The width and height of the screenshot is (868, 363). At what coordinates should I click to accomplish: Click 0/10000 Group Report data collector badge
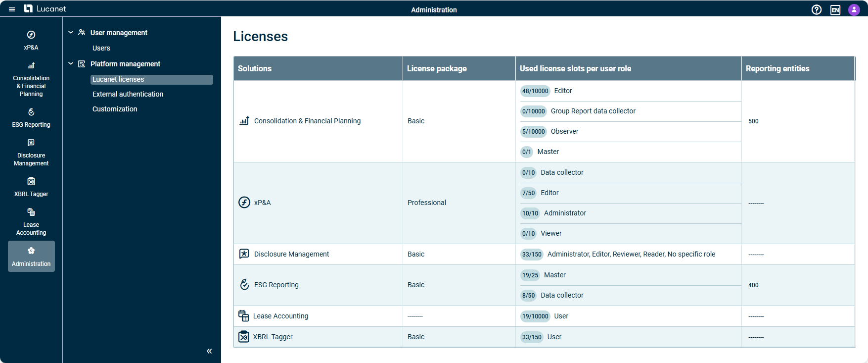click(534, 111)
